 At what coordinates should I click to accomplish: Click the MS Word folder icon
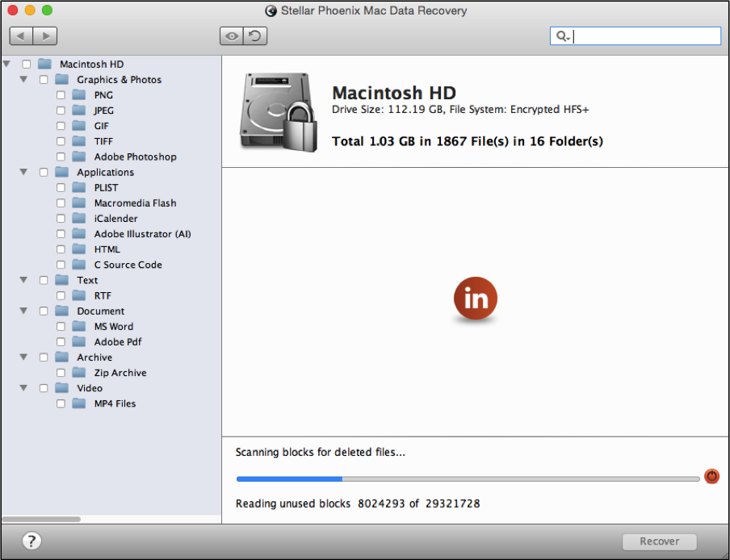click(79, 325)
